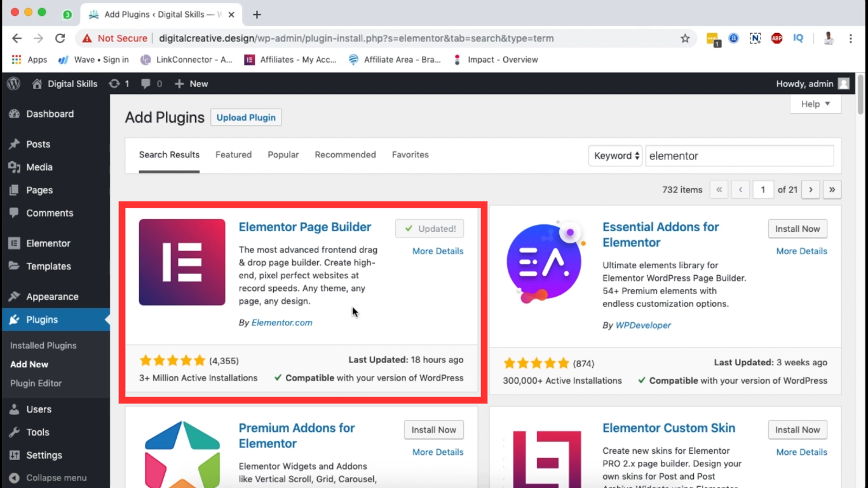Click Howdy, admin account menu
Screen dimensions: 868x488
click(x=813, y=84)
